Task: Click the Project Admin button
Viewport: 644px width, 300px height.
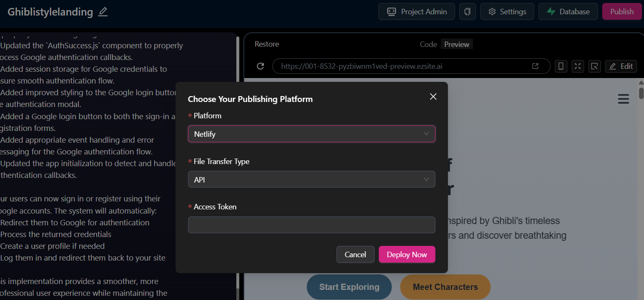Action: click(x=416, y=12)
